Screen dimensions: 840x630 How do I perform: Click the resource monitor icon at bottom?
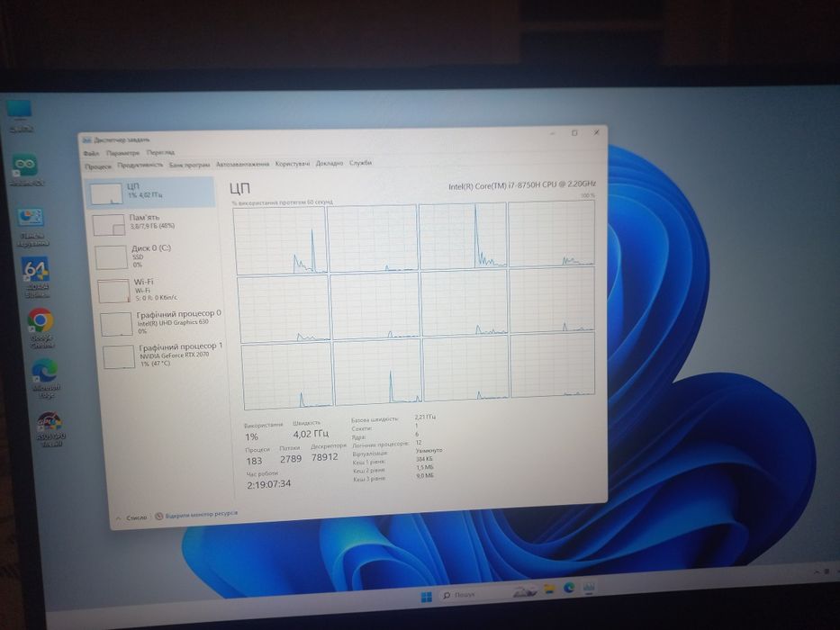[158, 517]
